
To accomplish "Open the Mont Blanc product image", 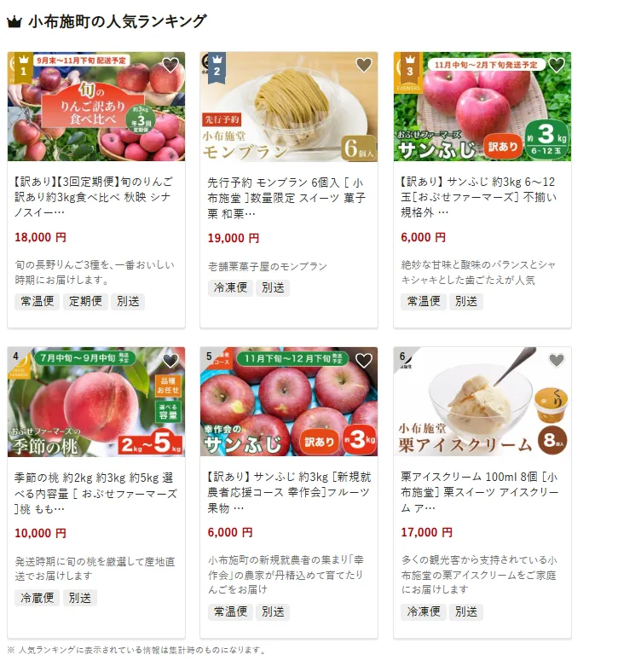I will point(289,107).
